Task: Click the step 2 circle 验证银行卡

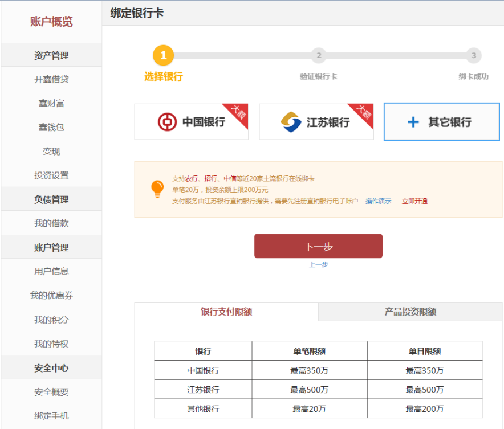Action: (319, 56)
